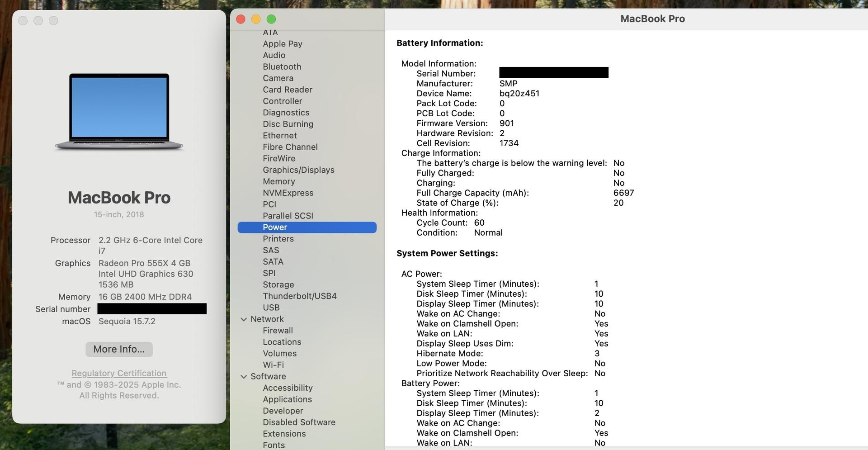Click the Hibernate Mode value 3
The image size is (868, 450).
pyautogui.click(x=597, y=354)
